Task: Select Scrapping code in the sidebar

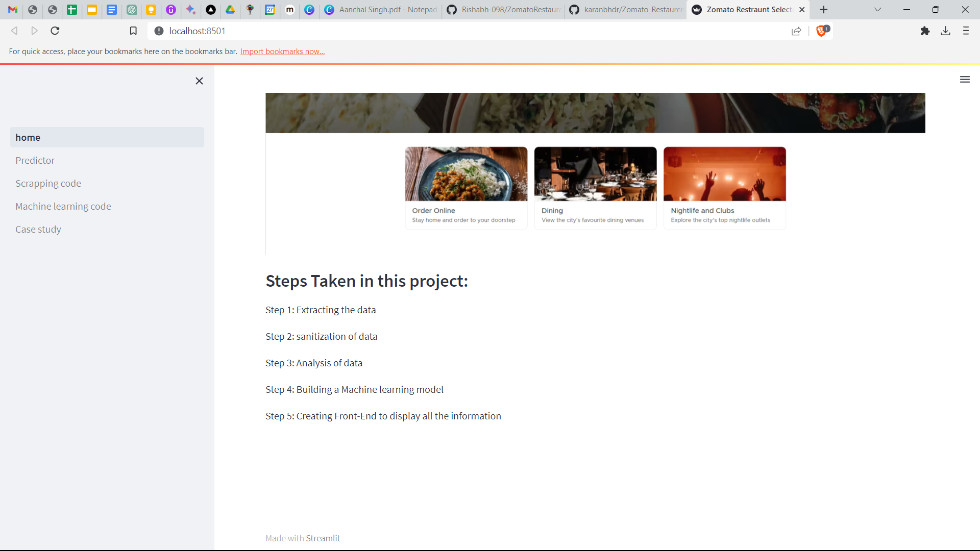Action: click(48, 183)
